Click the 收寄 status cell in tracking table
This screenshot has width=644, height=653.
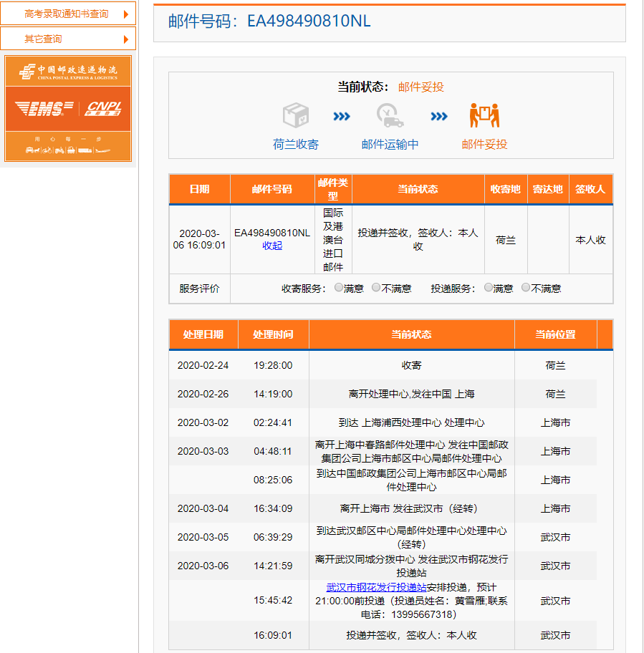point(411,365)
